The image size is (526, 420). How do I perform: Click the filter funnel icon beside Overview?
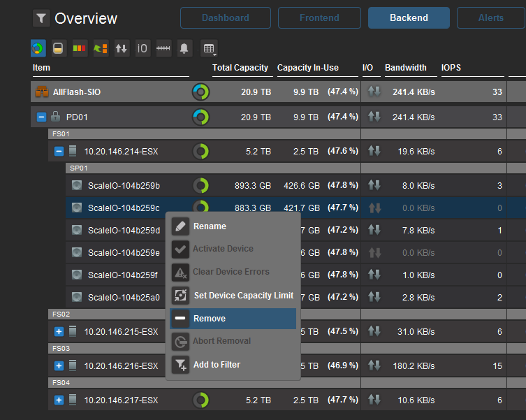41,18
